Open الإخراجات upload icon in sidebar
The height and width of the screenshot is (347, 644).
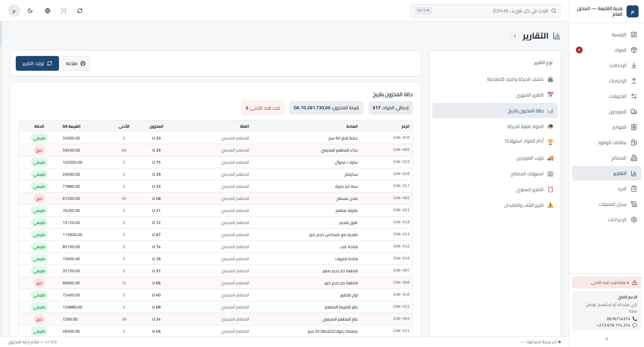634,81
